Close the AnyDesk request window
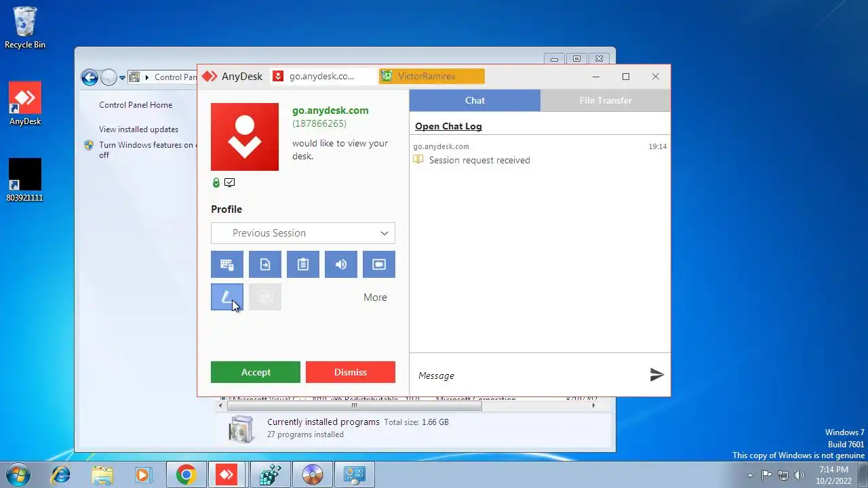This screenshot has height=488, width=868. [x=656, y=77]
